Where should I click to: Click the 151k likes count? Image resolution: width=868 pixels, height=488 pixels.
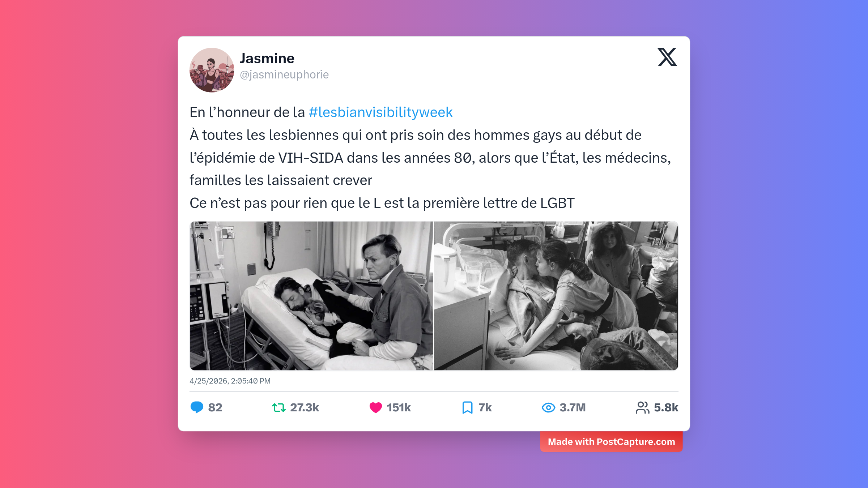tap(399, 408)
